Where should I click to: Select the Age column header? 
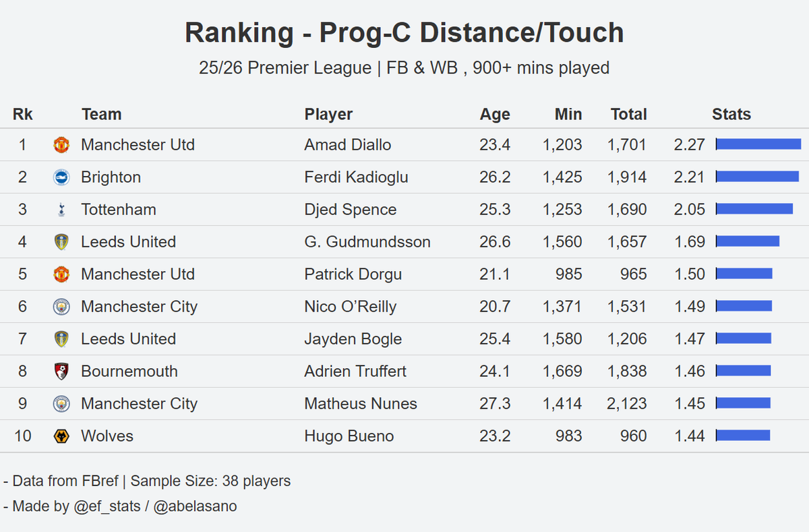(495, 115)
